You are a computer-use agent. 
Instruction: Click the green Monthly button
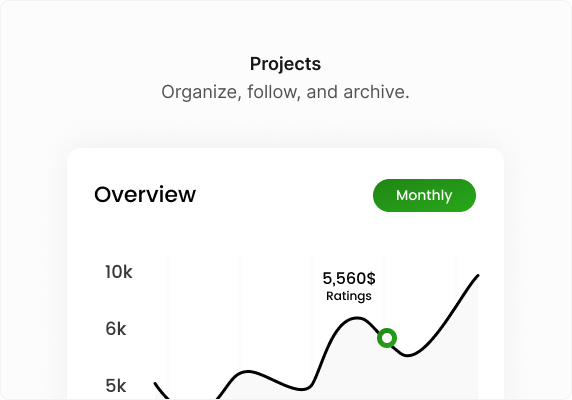[x=424, y=195]
